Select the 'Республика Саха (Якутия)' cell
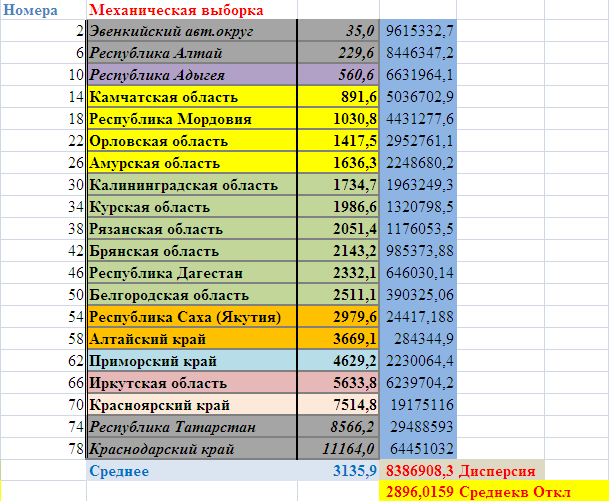Viewport: 609px width, 501px height. coord(192,317)
